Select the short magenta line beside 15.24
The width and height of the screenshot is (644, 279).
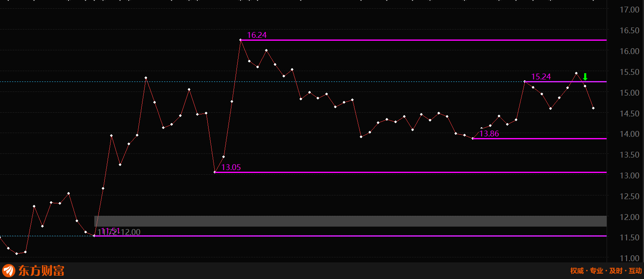coord(565,81)
